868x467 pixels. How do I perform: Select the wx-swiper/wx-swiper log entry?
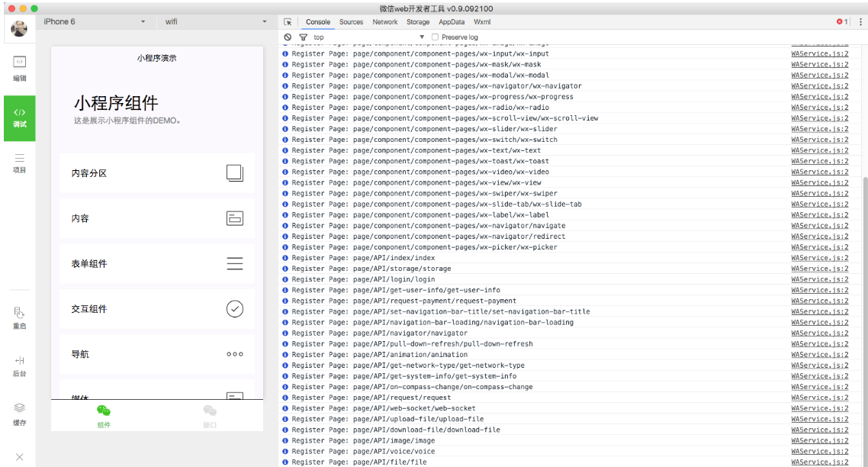pyautogui.click(x=571, y=193)
